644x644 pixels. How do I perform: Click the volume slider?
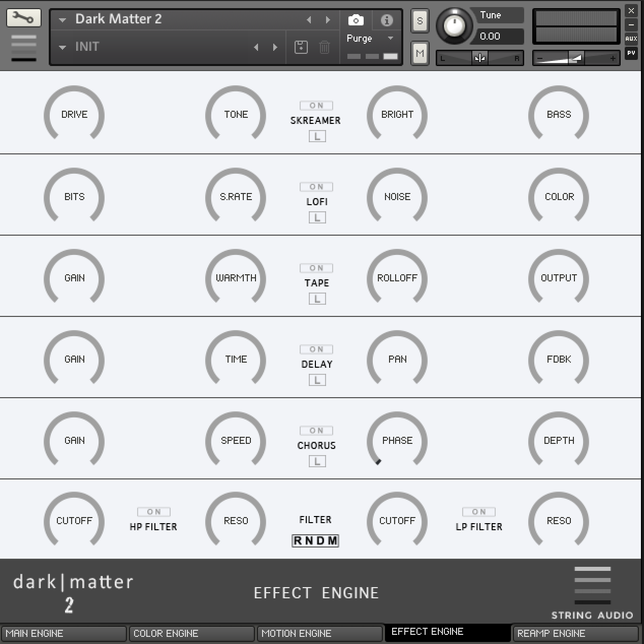(x=575, y=58)
